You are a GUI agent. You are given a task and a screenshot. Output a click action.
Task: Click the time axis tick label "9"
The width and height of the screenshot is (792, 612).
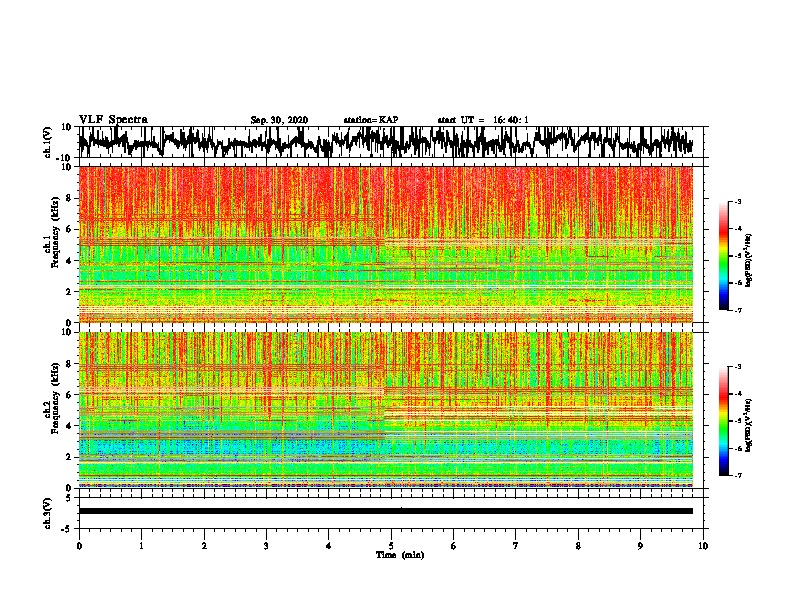click(x=640, y=546)
